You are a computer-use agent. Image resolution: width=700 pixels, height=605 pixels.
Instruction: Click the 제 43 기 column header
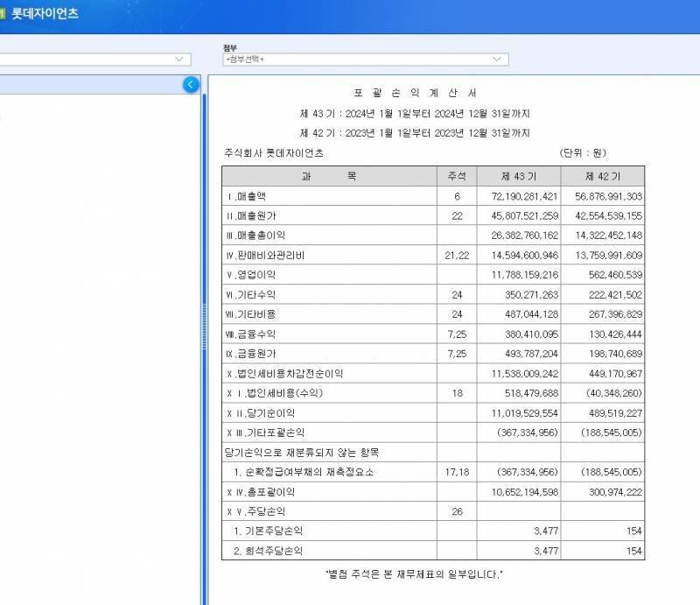[519, 176]
